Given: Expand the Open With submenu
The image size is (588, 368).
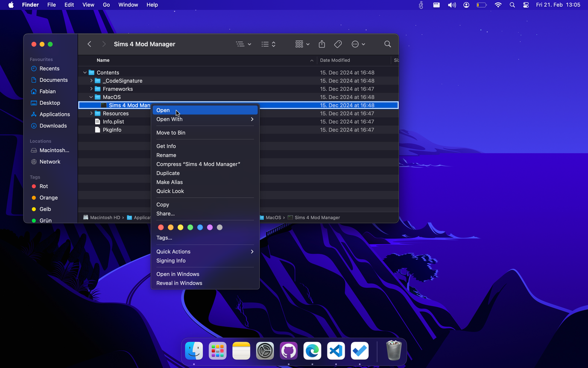Looking at the screenshot, I should (205, 119).
